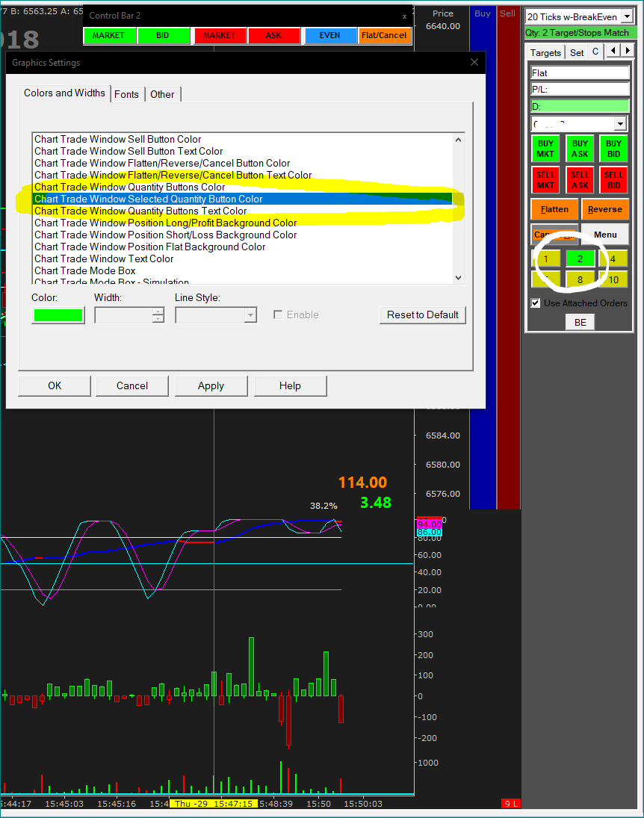Select quantity button 8
Viewport: 644px width, 818px height.
[x=580, y=280]
